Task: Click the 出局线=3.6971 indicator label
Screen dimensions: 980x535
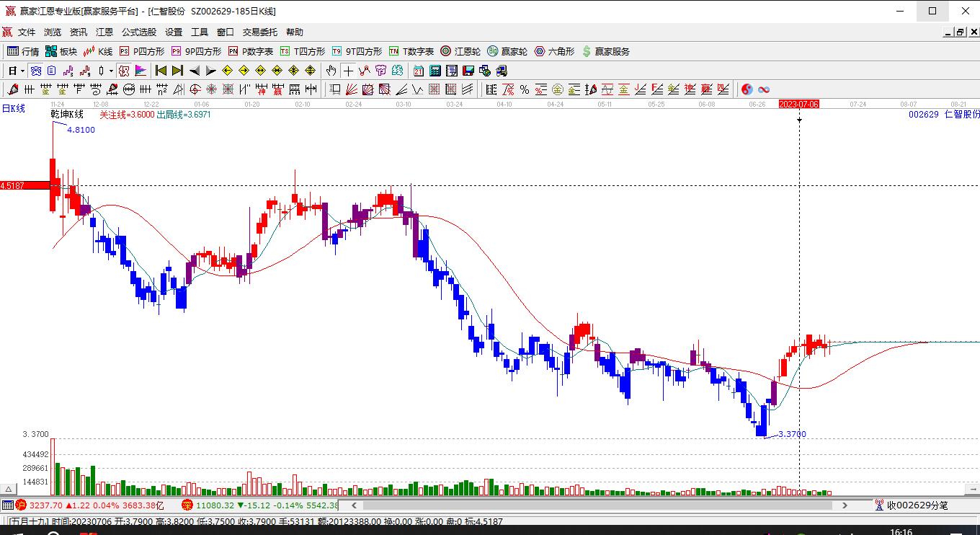Action: point(184,115)
